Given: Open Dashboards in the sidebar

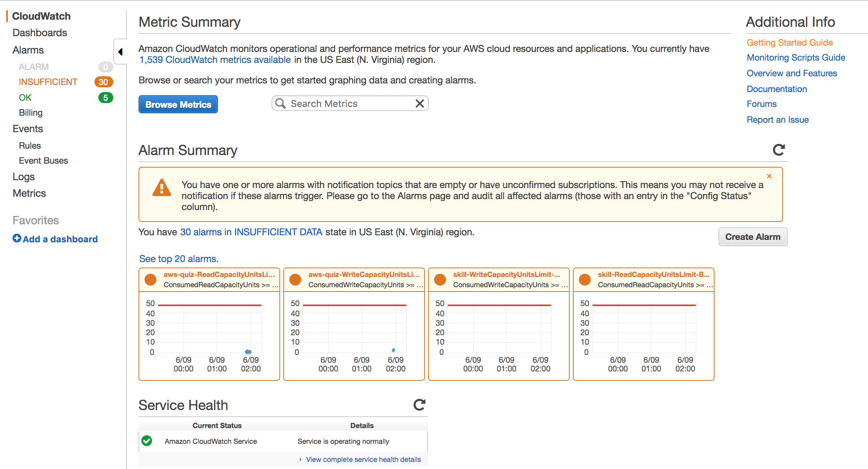Looking at the screenshot, I should click(x=40, y=33).
